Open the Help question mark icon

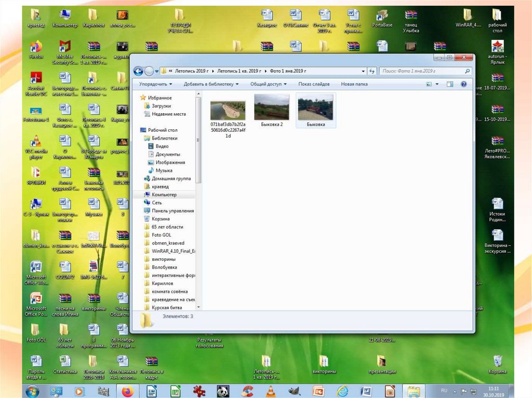click(463, 84)
